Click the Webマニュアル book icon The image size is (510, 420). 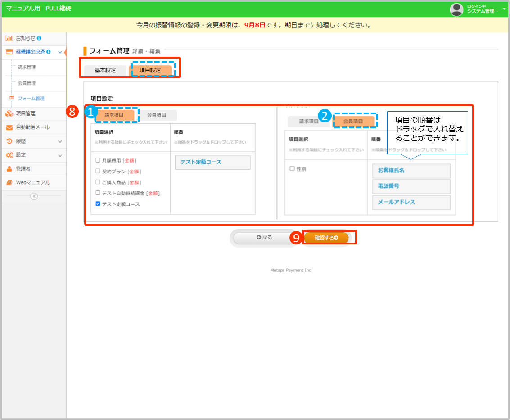pyautogui.click(x=9, y=183)
